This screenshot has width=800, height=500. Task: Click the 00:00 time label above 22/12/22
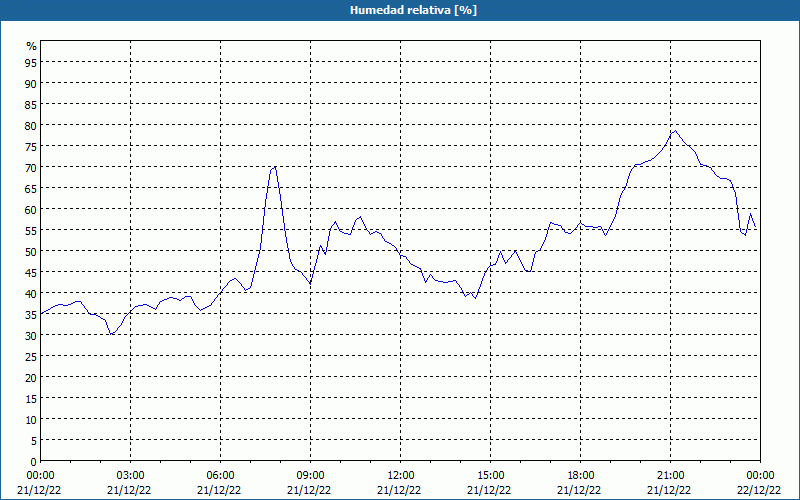click(760, 476)
